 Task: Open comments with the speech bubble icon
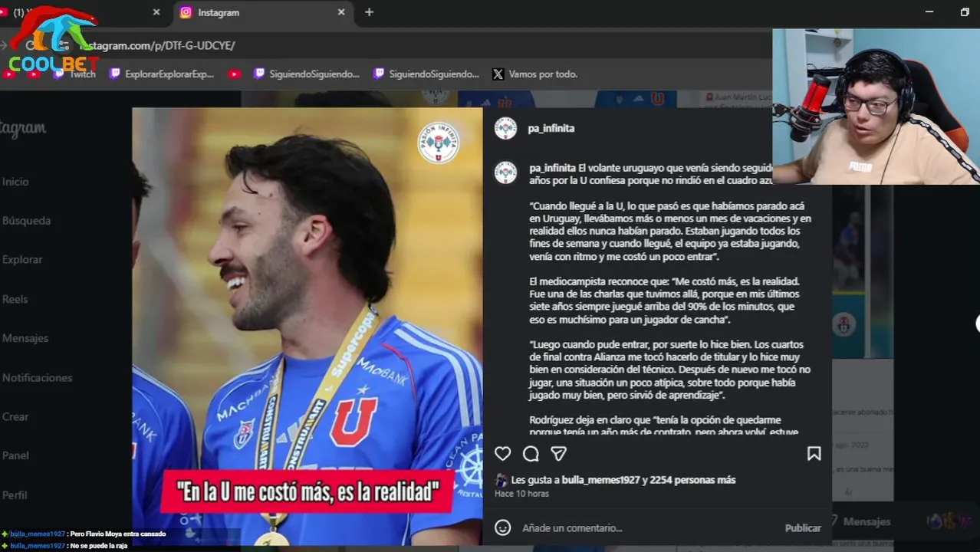pos(531,454)
